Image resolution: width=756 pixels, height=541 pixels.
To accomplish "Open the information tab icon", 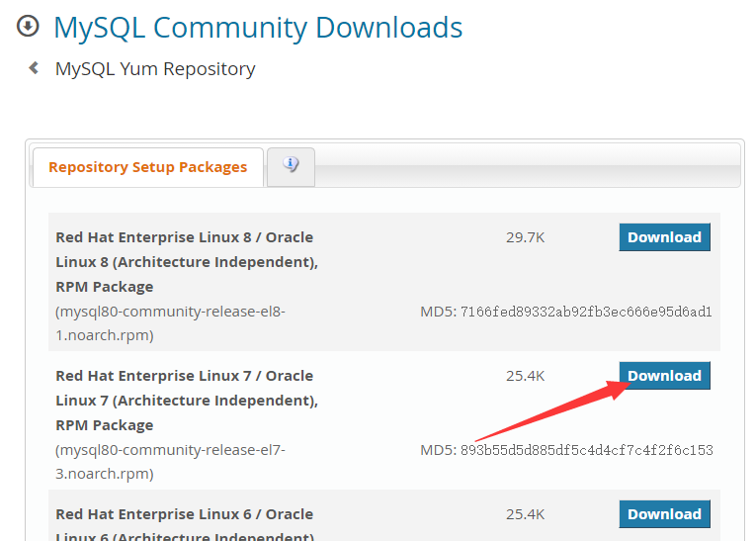I will [x=291, y=166].
